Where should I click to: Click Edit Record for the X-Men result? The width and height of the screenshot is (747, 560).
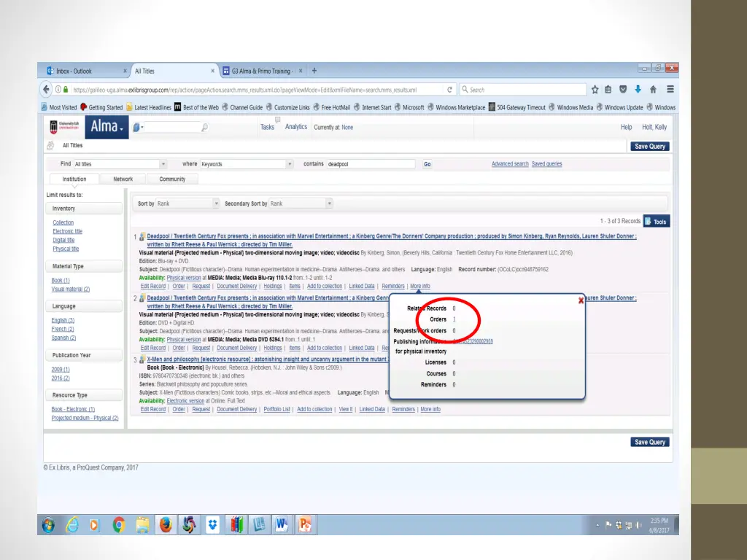coord(153,409)
